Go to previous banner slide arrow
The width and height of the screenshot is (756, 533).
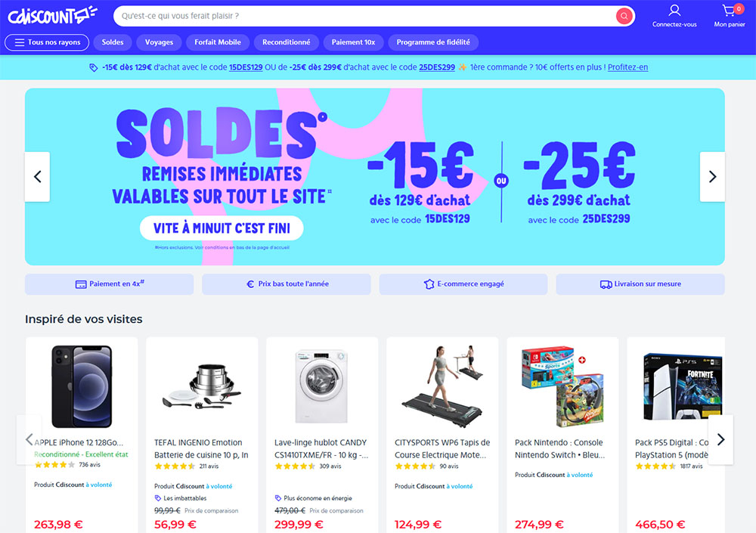click(x=38, y=177)
